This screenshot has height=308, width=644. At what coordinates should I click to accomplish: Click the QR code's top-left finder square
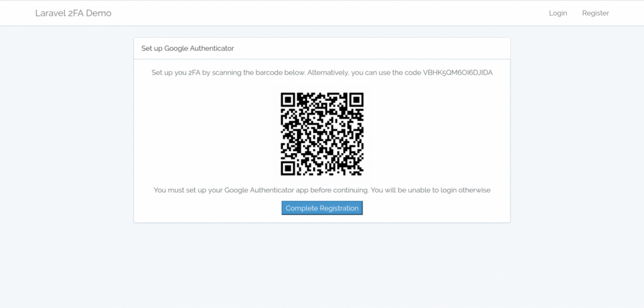click(x=288, y=100)
